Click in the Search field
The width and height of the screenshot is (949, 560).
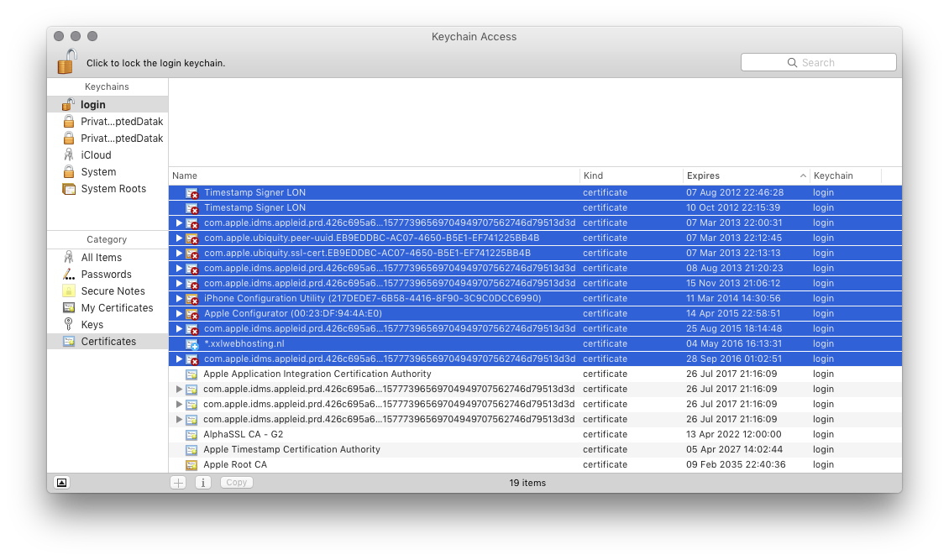[x=818, y=62]
